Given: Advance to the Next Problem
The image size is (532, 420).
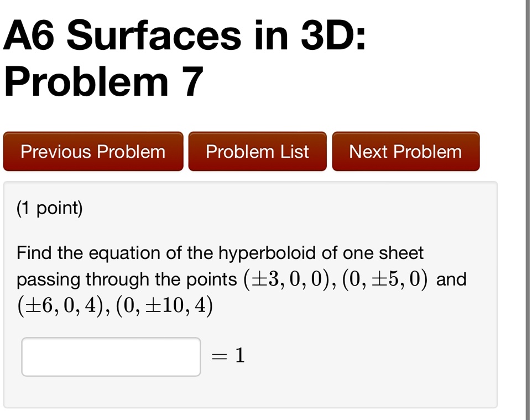Looking at the screenshot, I should (406, 152).
